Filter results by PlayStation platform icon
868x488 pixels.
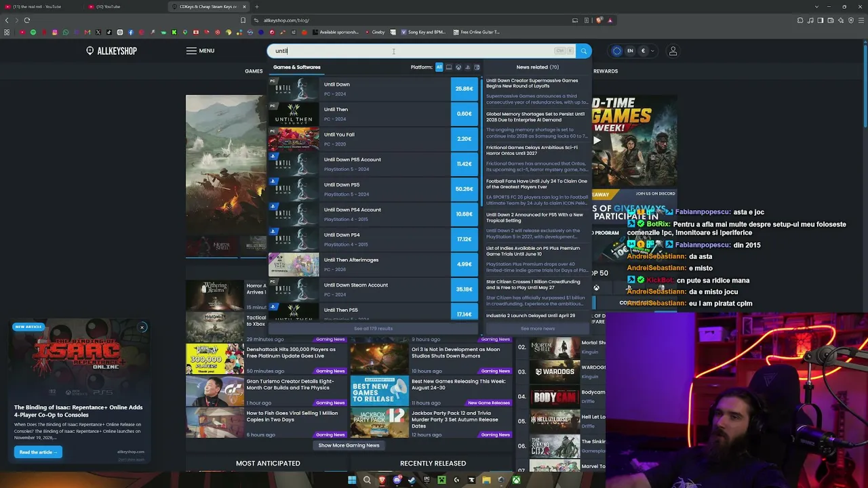(x=467, y=67)
